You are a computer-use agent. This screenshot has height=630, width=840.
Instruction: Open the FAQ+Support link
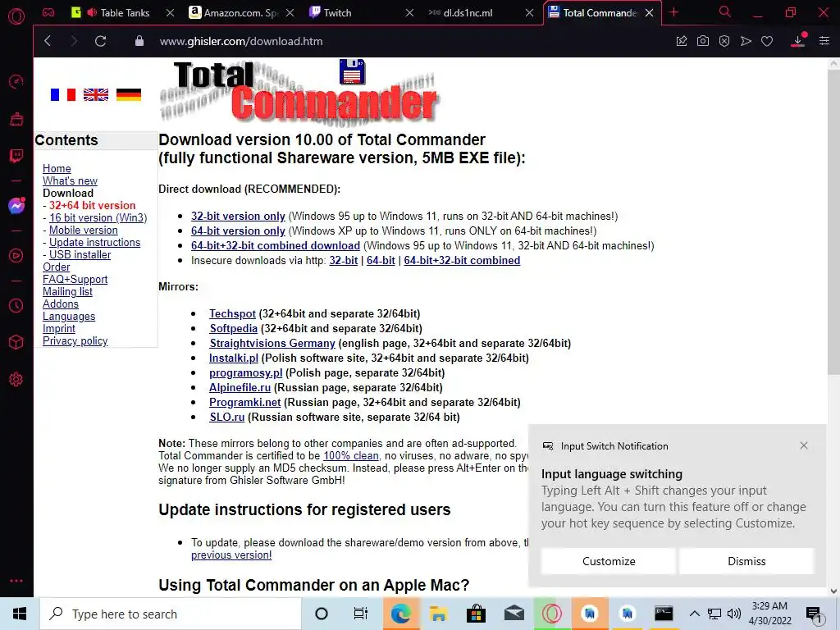tap(75, 279)
